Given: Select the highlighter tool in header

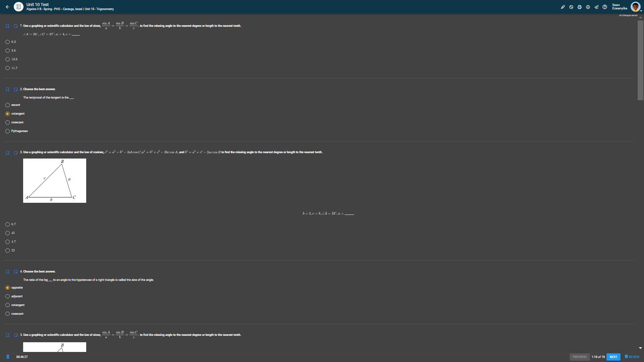Looking at the screenshot, I should pos(563,7).
